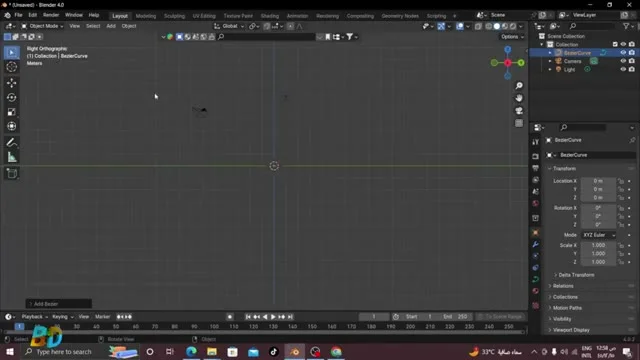Screen dimensions: 640x360
Task: Click the Windows Start button
Action: 10,352
